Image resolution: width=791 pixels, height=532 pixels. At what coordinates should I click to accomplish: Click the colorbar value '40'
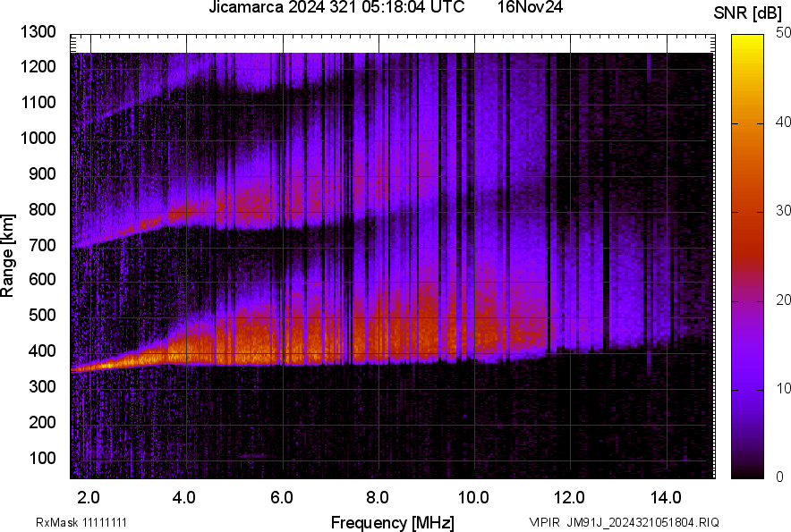point(783,122)
